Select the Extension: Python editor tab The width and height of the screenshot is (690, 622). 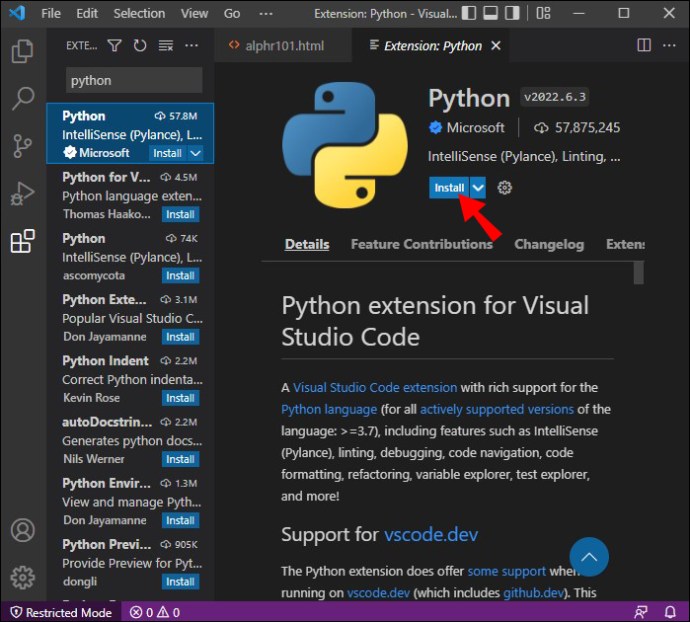(x=429, y=45)
